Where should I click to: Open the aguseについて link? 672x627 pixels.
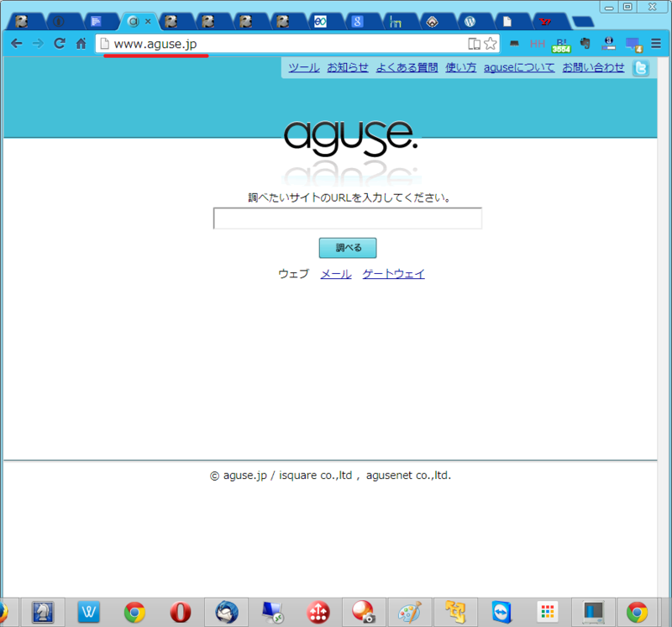click(519, 67)
